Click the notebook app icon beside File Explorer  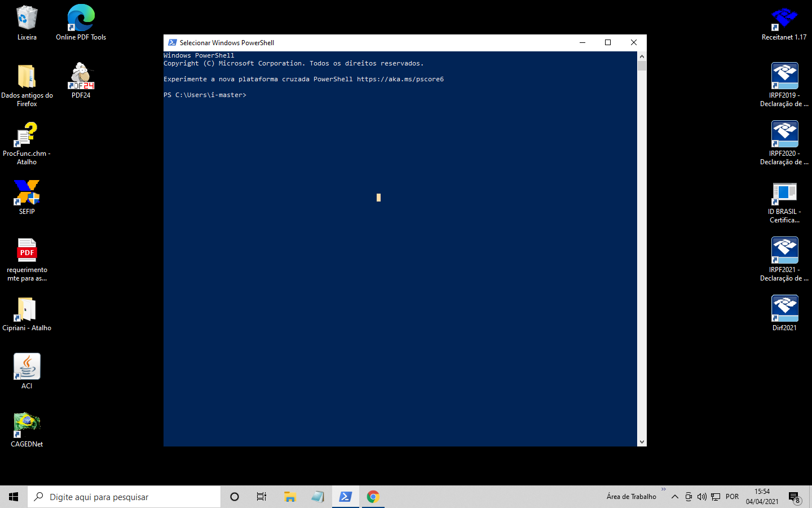point(317,497)
